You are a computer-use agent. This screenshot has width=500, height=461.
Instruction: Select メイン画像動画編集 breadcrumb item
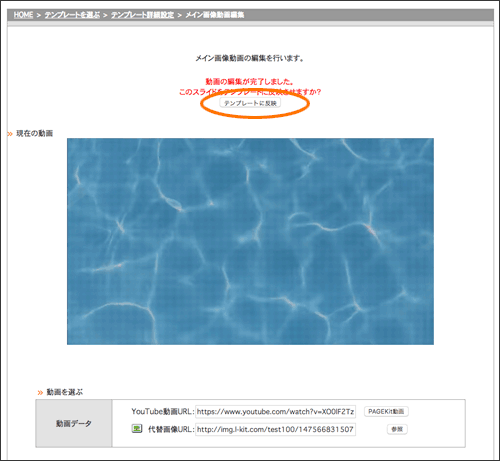[x=215, y=15]
